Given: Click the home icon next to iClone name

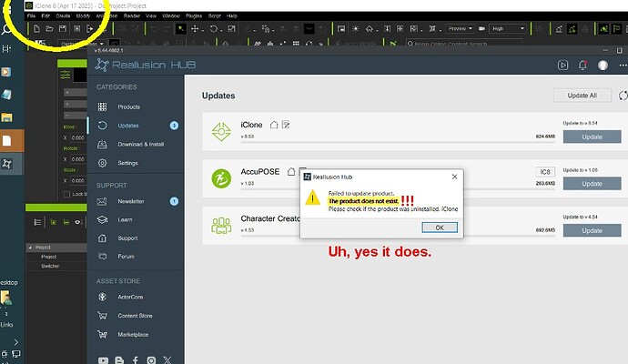Looking at the screenshot, I should 274,125.
